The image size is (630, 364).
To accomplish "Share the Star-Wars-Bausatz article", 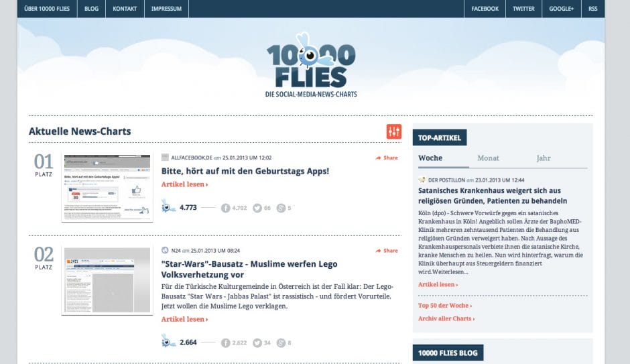I will 387,251.
